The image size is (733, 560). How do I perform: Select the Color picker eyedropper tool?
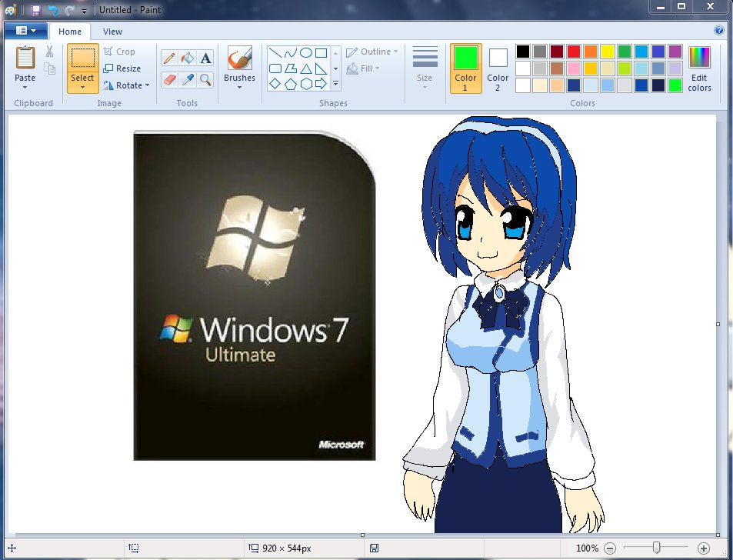point(188,79)
